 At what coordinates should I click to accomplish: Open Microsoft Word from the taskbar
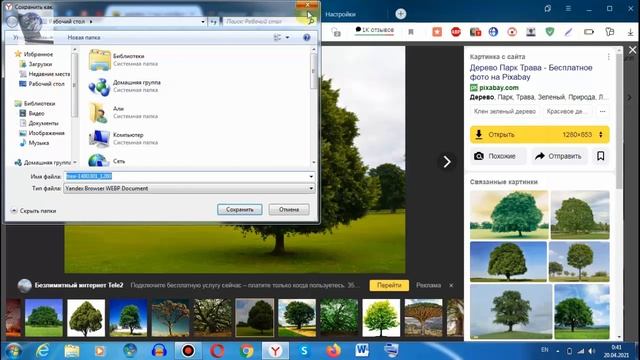[362, 351]
